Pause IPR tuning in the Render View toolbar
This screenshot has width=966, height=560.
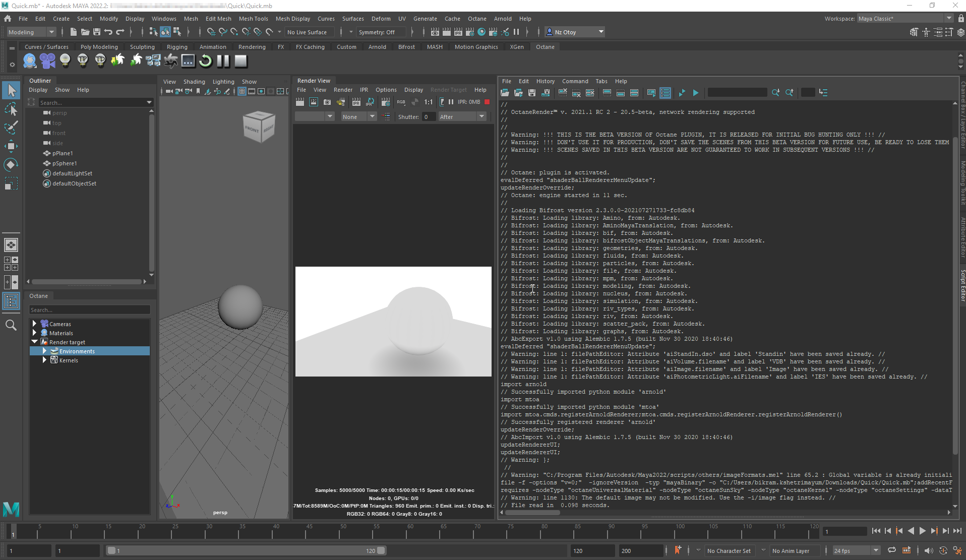[x=451, y=102]
